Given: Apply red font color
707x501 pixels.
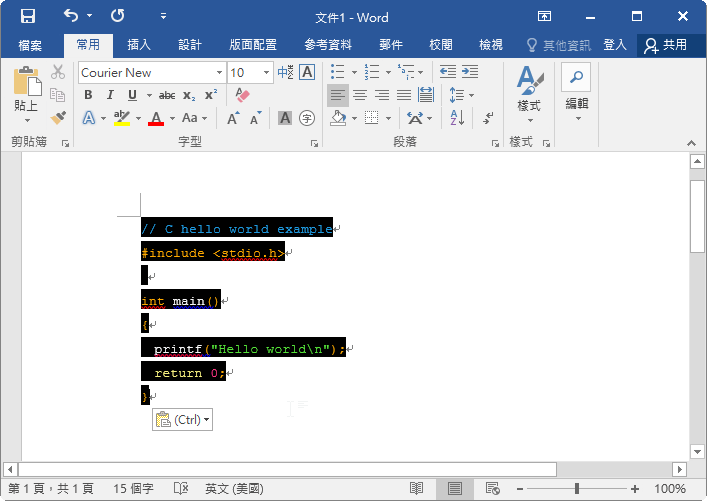Looking at the screenshot, I should (x=156, y=118).
